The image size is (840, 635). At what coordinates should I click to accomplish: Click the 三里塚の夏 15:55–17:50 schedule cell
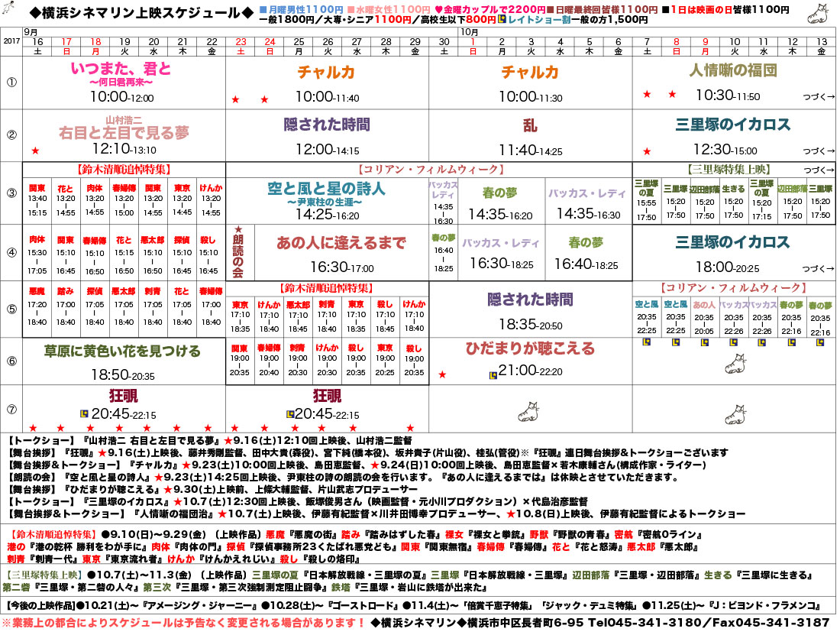pos(647,200)
